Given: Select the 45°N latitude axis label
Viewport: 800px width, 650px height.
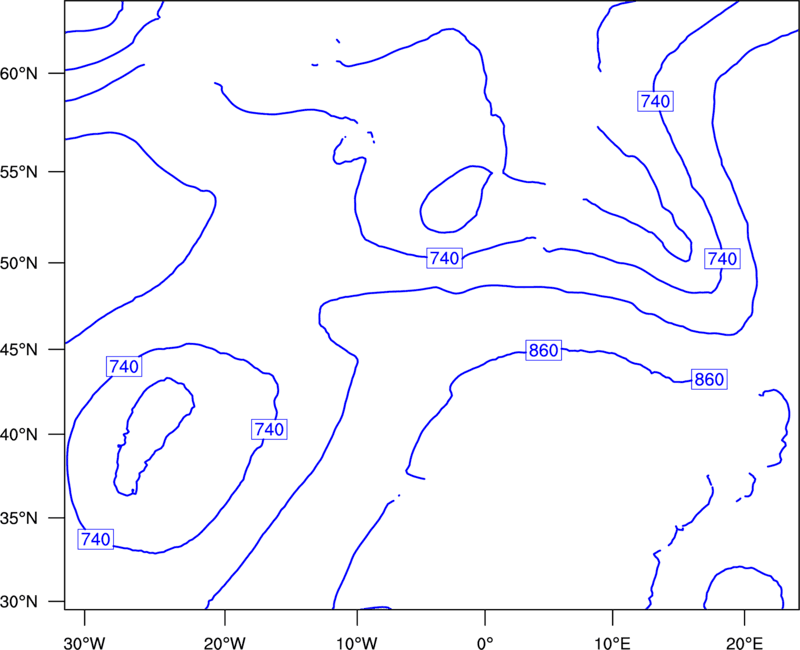Looking at the screenshot, I should (x=19, y=350).
